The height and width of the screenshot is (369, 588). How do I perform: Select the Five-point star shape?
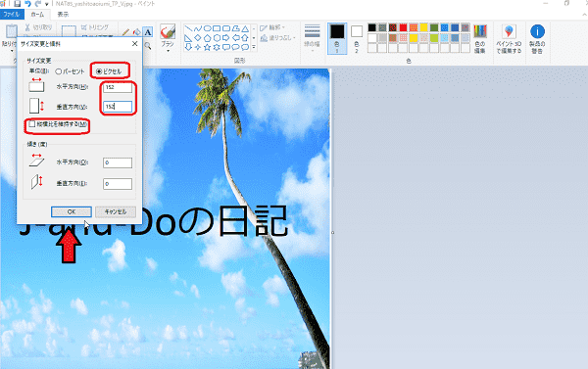(x=207, y=47)
